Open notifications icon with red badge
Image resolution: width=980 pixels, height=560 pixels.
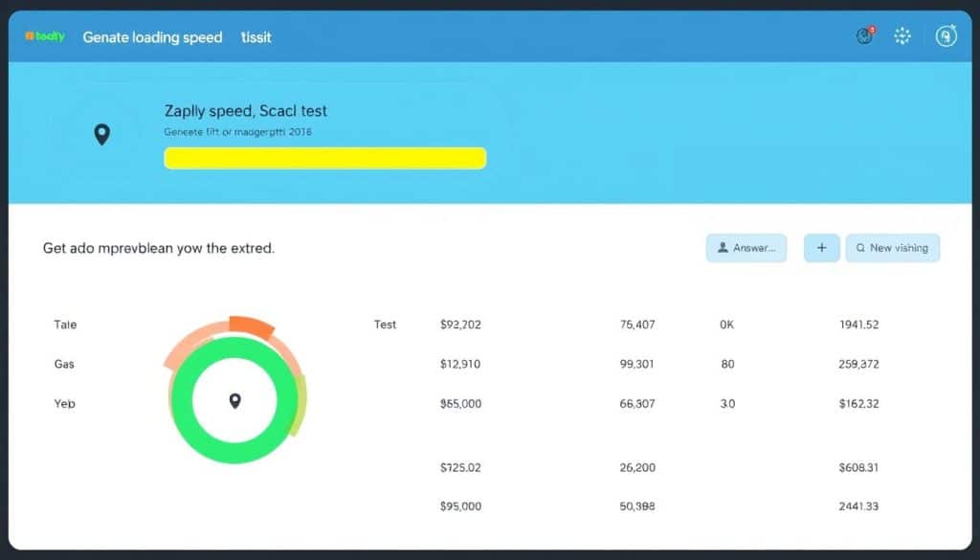coord(865,35)
